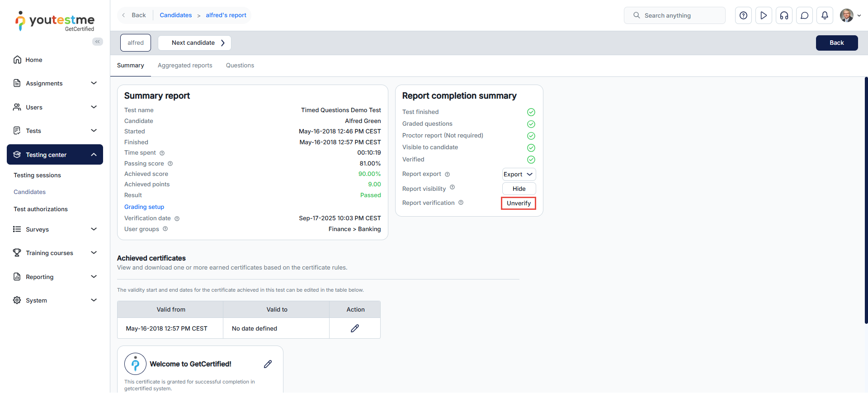
Task: Open the video tutorials play icon
Action: (764, 15)
